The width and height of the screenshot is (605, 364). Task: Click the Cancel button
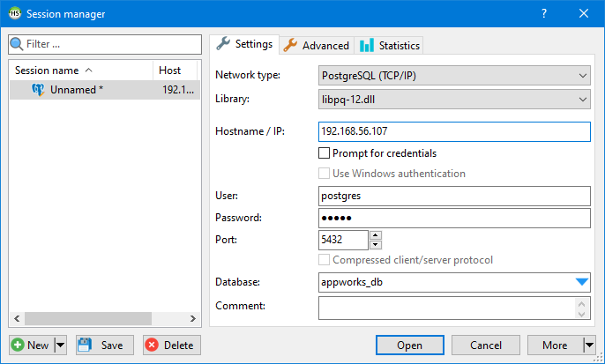[x=486, y=345]
